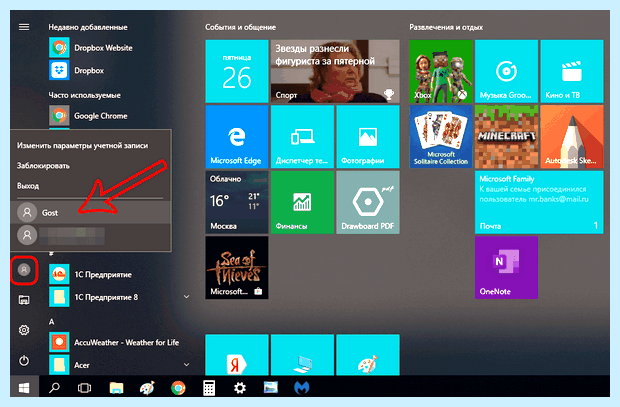Open the Yandex tile at the bottom
The width and height of the screenshot is (620, 407).
point(236,355)
